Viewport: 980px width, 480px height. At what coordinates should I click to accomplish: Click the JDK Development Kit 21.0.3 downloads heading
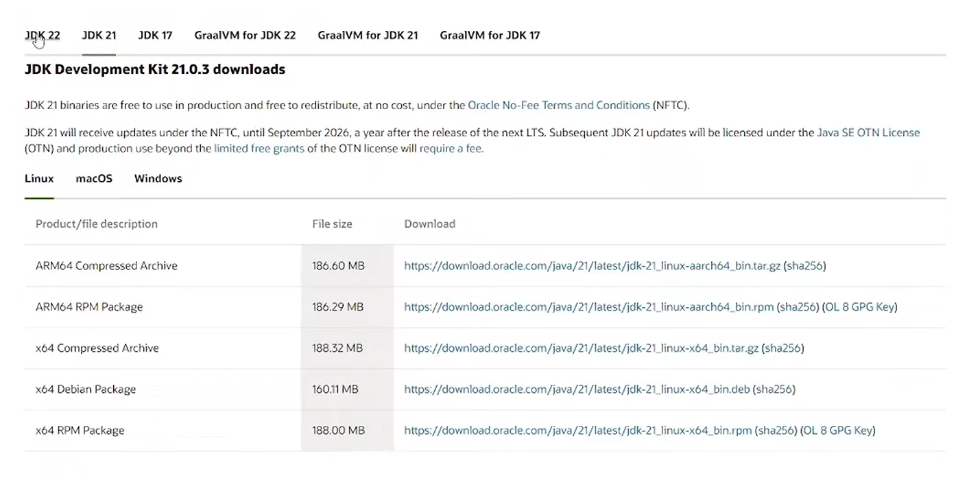tap(155, 69)
